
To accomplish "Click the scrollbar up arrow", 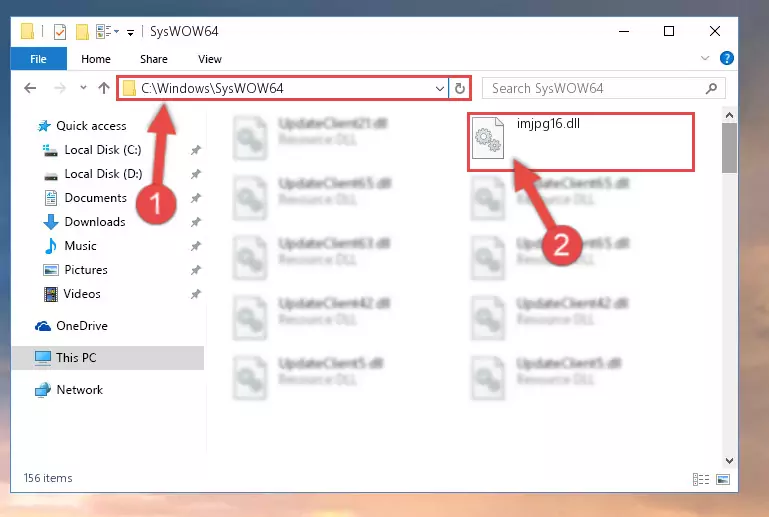I will coord(729,116).
